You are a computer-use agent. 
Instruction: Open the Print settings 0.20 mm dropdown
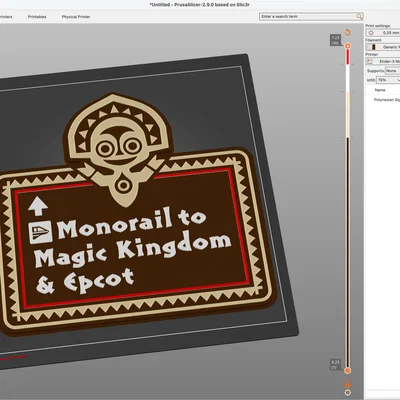pos(383,33)
